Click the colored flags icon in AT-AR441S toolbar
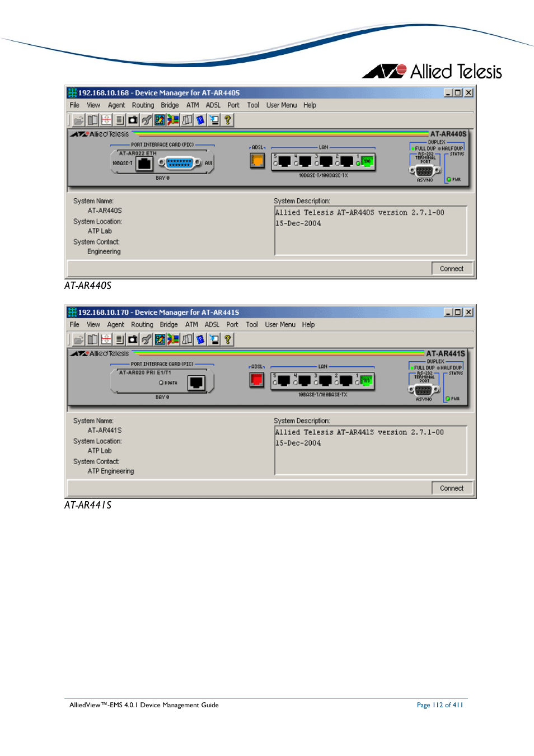This screenshot has width=534, height=756. (173, 339)
